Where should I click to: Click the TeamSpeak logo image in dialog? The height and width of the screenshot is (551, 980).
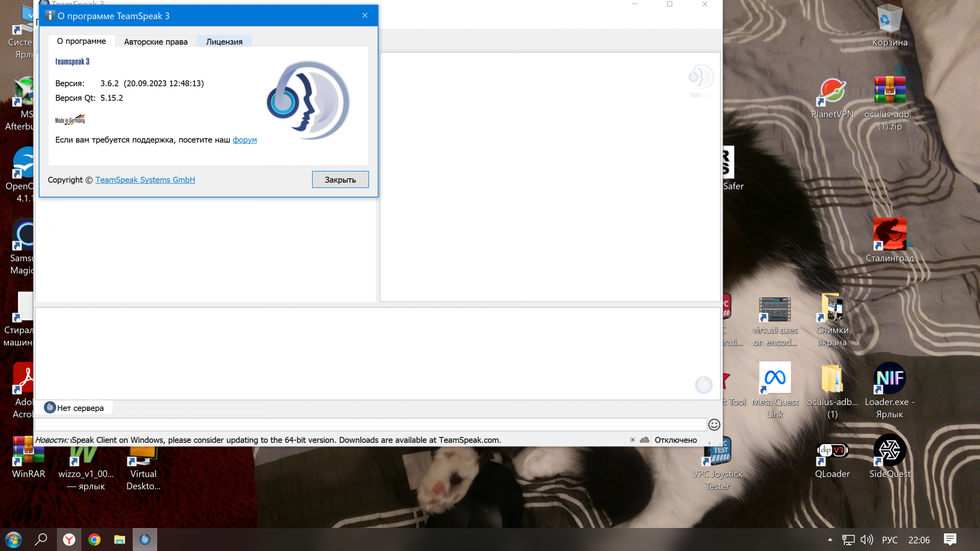308,100
